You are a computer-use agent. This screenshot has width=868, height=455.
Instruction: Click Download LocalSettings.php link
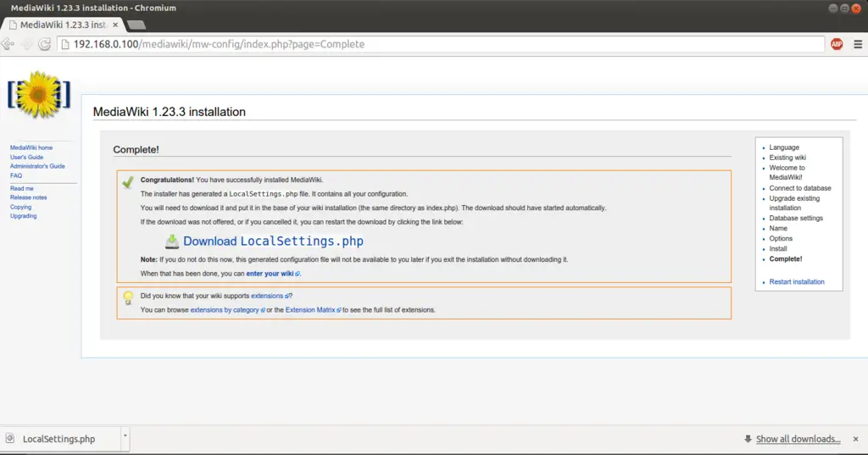pyautogui.click(x=273, y=241)
